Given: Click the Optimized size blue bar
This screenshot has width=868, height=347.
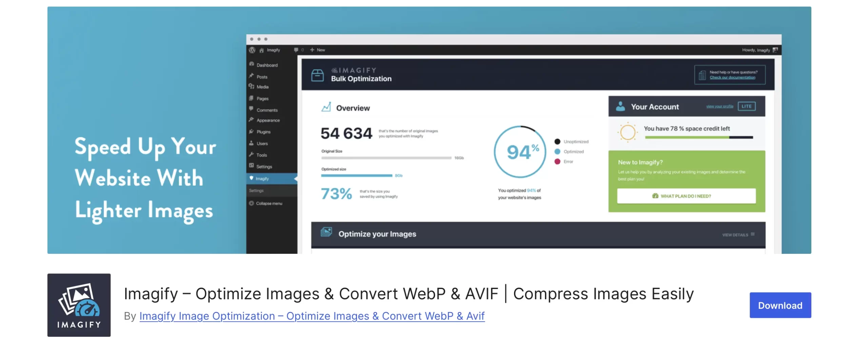Looking at the screenshot, I should click(x=357, y=176).
